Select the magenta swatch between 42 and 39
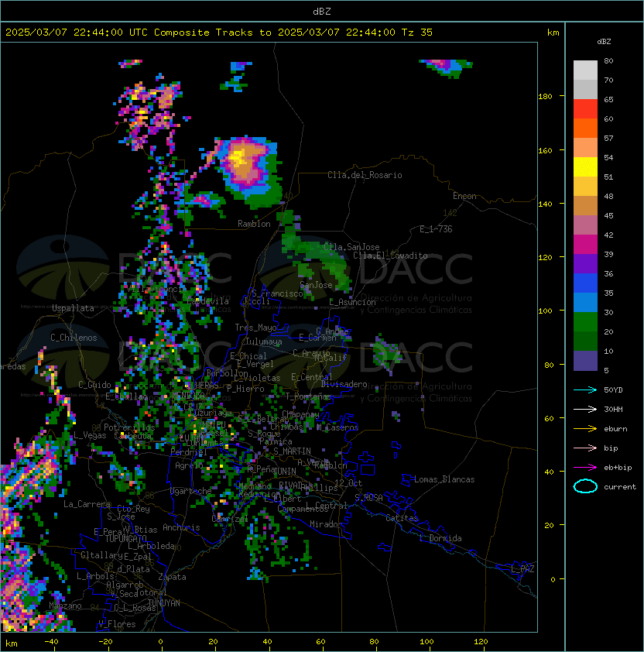The image size is (644, 652). (585, 245)
